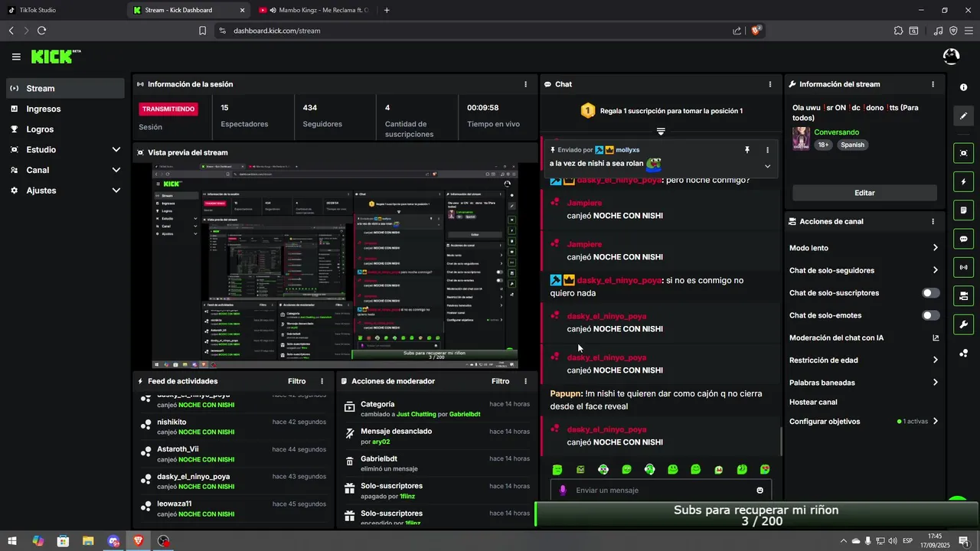The height and width of the screenshot is (551, 980).
Task: Open the hamburger sidebar menu
Action: (16, 57)
